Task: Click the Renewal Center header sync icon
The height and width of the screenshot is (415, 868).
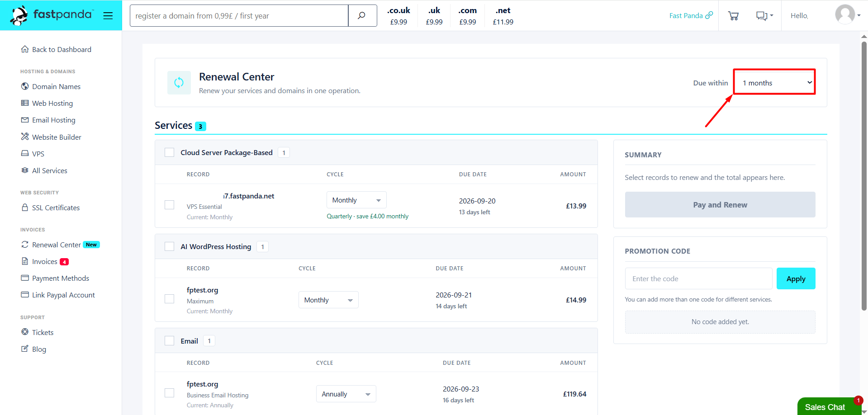Action: click(179, 82)
